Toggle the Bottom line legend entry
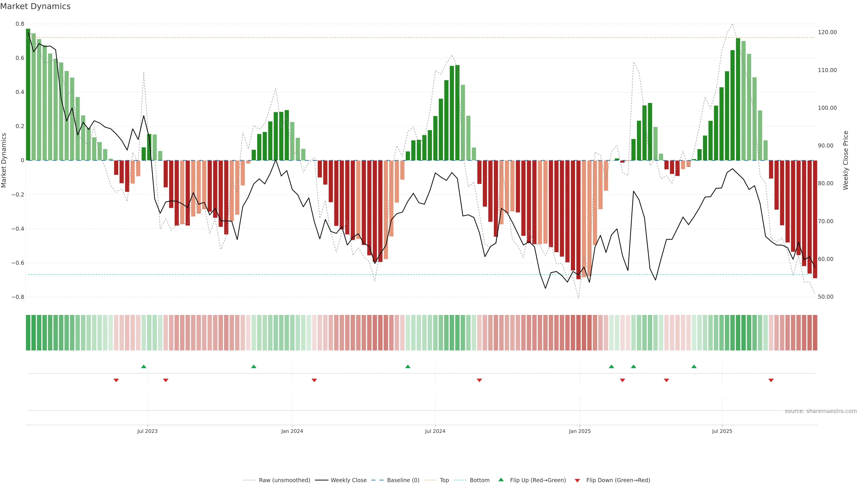868x488 pixels. coord(479,480)
